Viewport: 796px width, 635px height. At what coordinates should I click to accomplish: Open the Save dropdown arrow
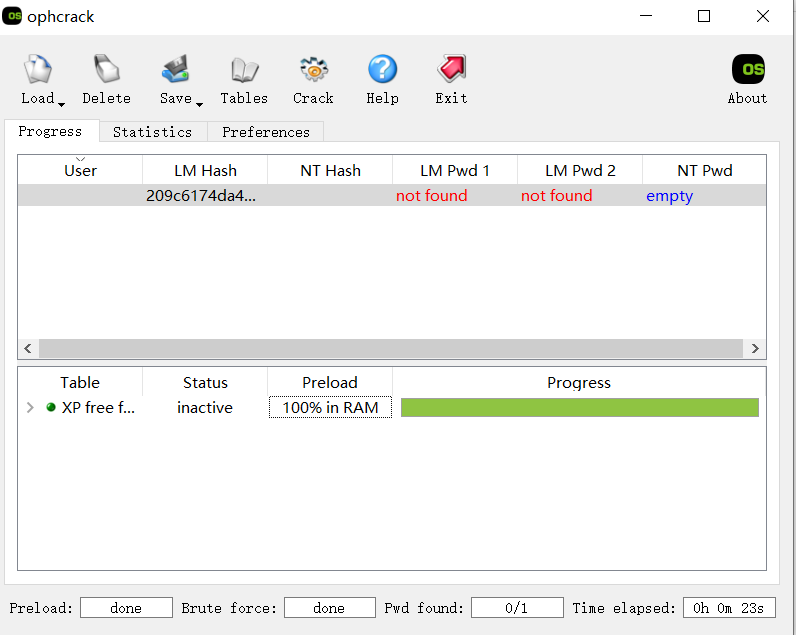pyautogui.click(x=200, y=105)
